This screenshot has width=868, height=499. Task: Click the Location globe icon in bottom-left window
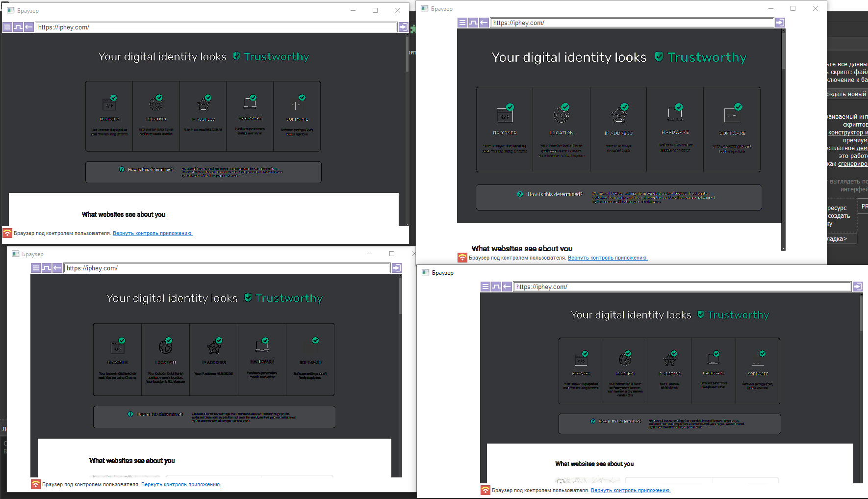click(x=165, y=347)
